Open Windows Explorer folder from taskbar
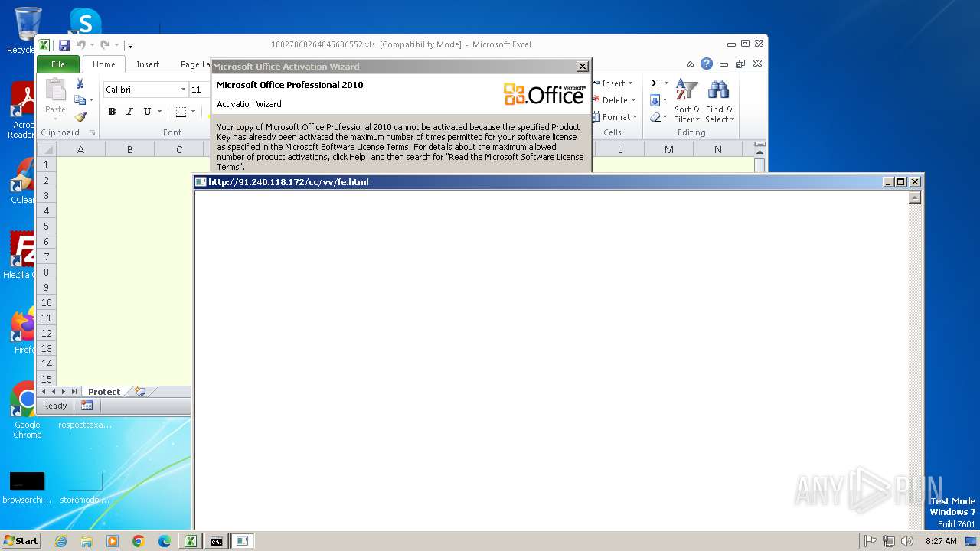 click(87, 541)
